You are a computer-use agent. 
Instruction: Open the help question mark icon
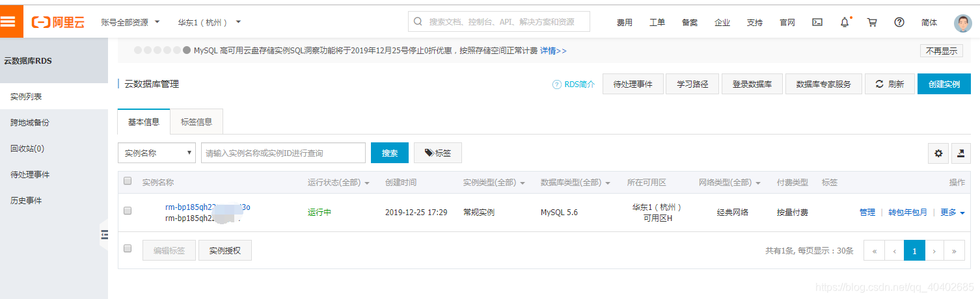coord(899,21)
